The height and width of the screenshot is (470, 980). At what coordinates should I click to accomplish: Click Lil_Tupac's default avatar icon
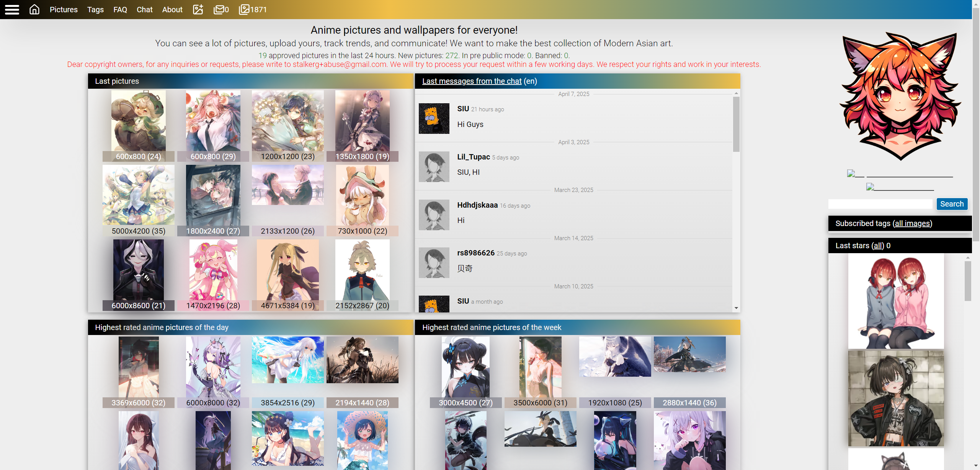tap(434, 167)
